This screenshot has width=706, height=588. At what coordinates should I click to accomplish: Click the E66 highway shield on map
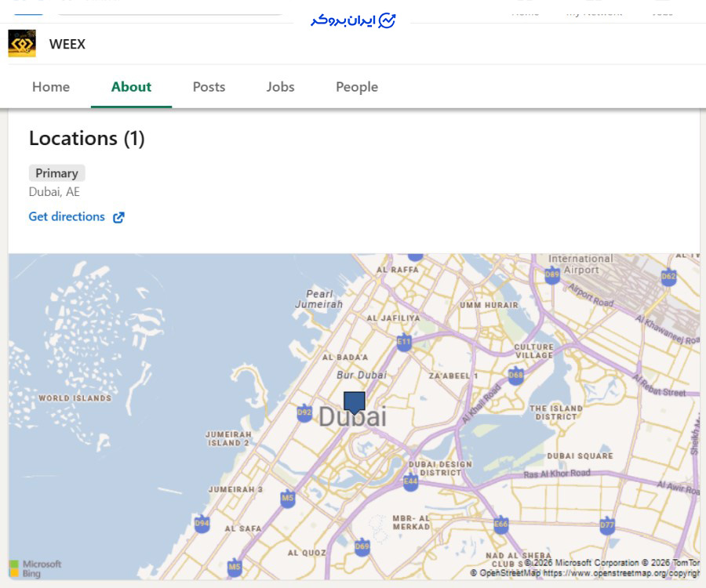pos(501,525)
